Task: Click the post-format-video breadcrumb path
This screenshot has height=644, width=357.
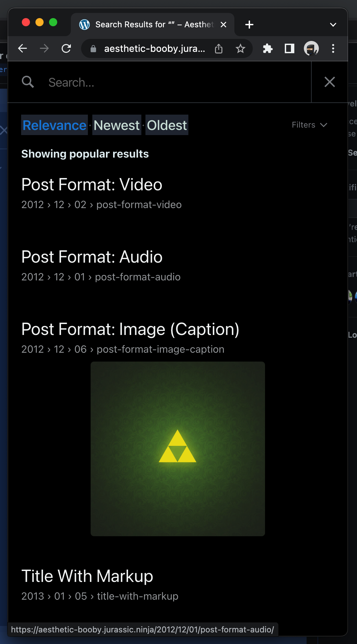Action: coord(102,205)
